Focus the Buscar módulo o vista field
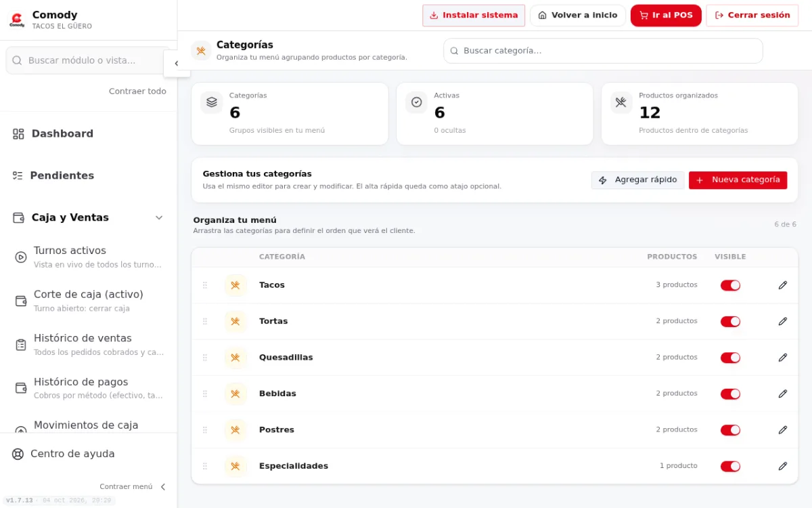This screenshot has width=812, height=508. pyautogui.click(x=88, y=60)
